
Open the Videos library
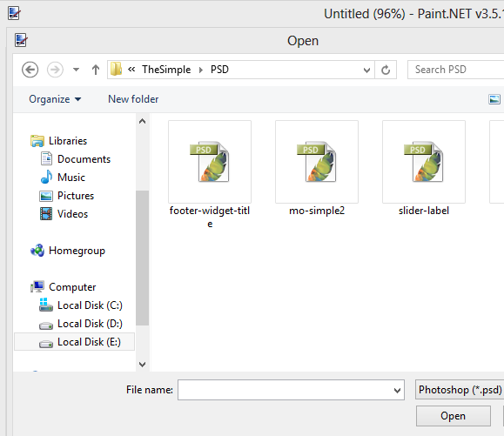coord(72,214)
